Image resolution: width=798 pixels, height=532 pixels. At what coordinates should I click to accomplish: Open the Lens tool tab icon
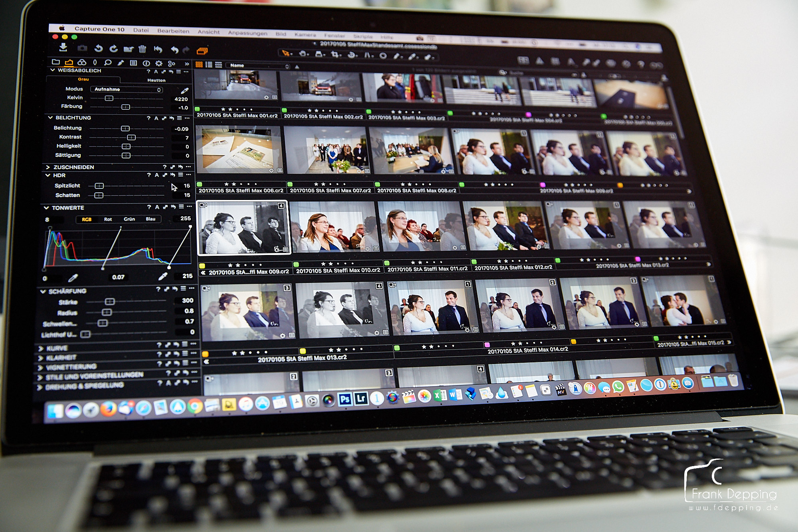click(95, 62)
